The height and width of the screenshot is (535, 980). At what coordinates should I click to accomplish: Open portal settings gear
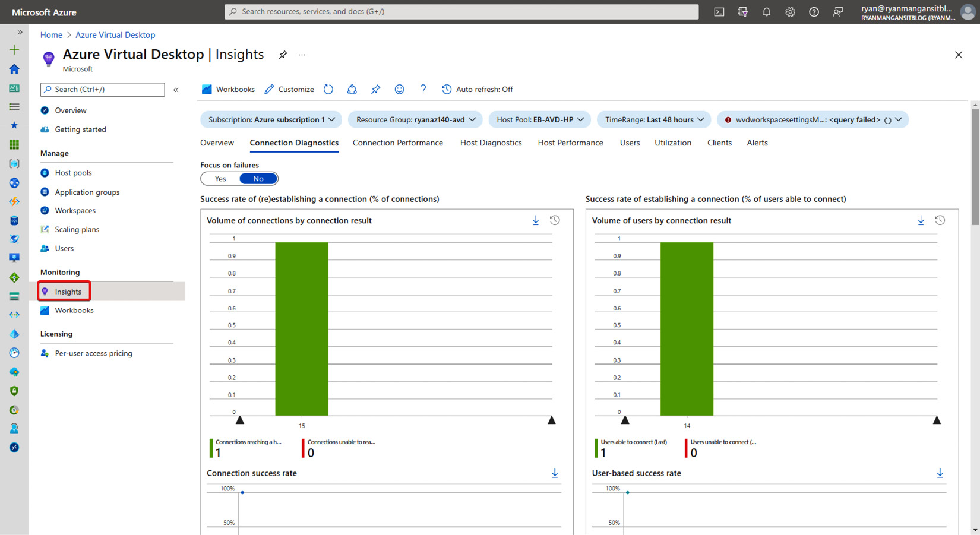(x=790, y=12)
